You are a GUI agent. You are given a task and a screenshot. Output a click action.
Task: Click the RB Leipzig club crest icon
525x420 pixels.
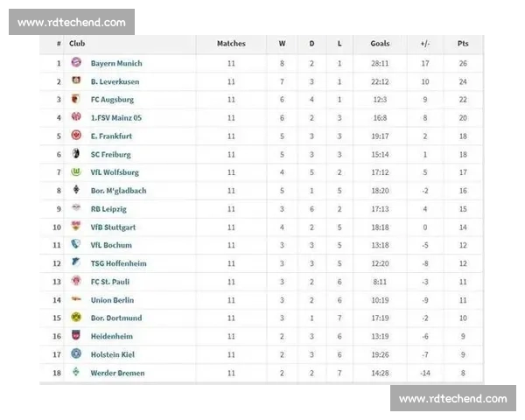coord(76,209)
